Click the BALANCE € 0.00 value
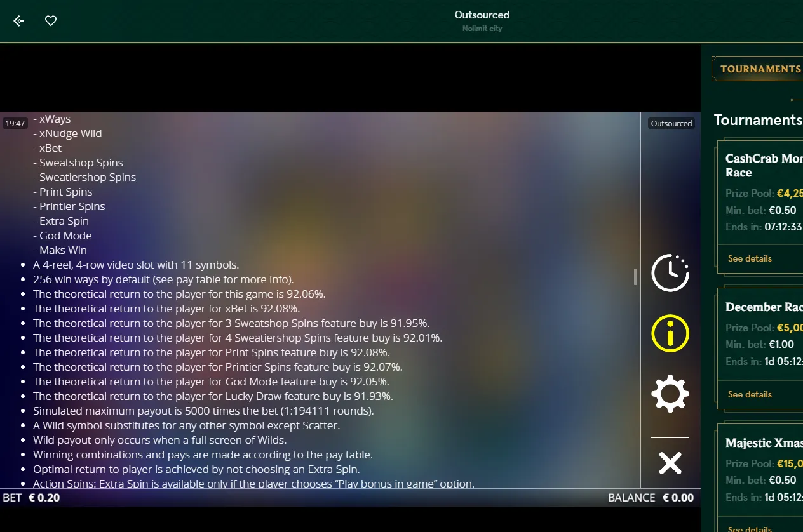Image resolution: width=803 pixels, height=532 pixels. 651,498
